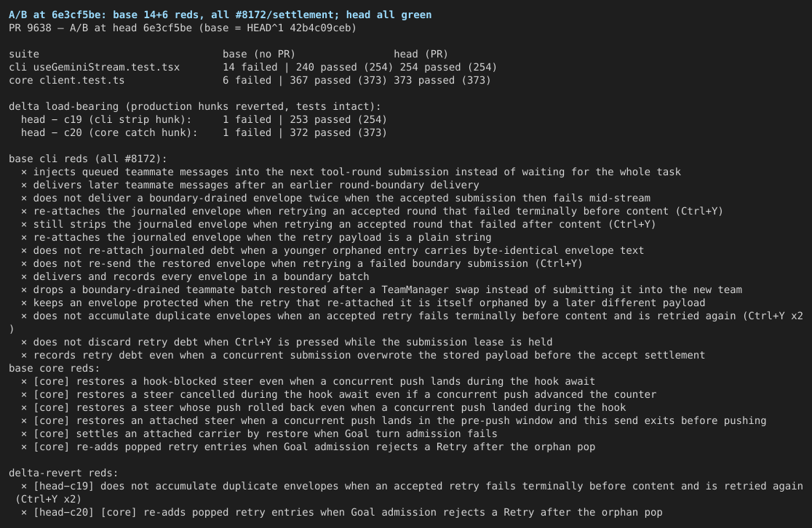The image size is (812, 528).
Task: Click the × before 'settles an attached carrier'
Action: [24, 433]
